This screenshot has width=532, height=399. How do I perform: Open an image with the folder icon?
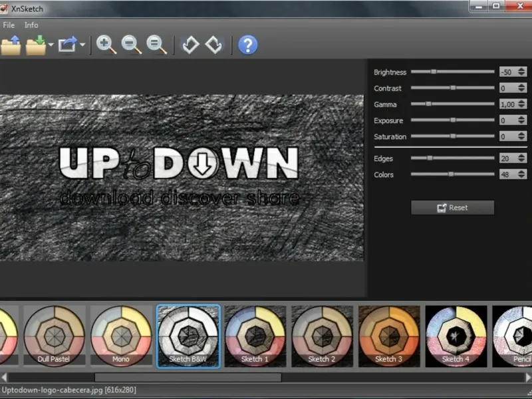[11, 45]
